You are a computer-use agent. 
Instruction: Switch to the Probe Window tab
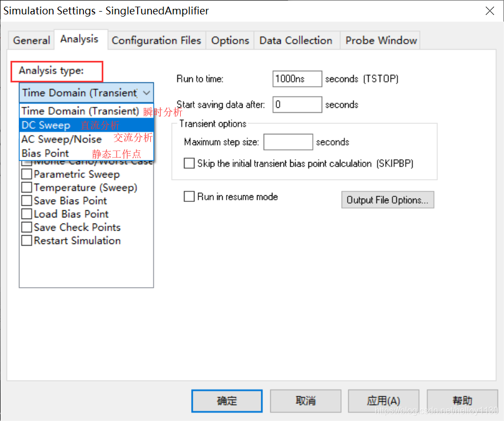381,40
